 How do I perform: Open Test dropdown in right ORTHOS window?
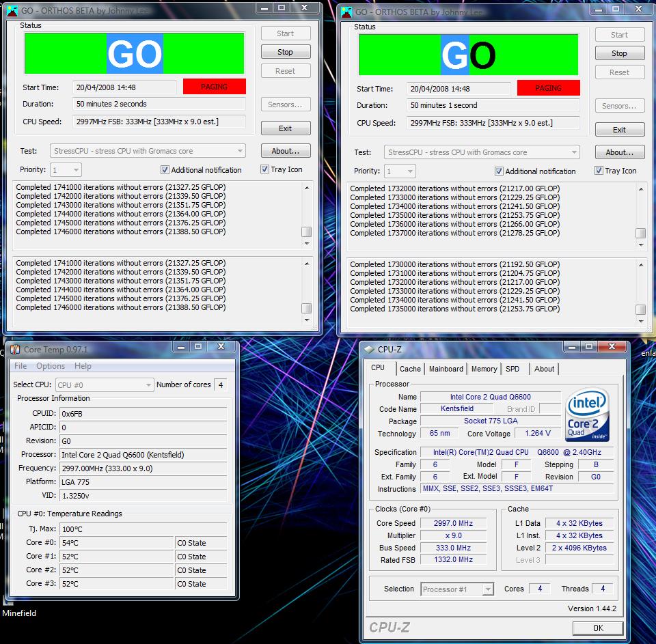click(x=482, y=152)
